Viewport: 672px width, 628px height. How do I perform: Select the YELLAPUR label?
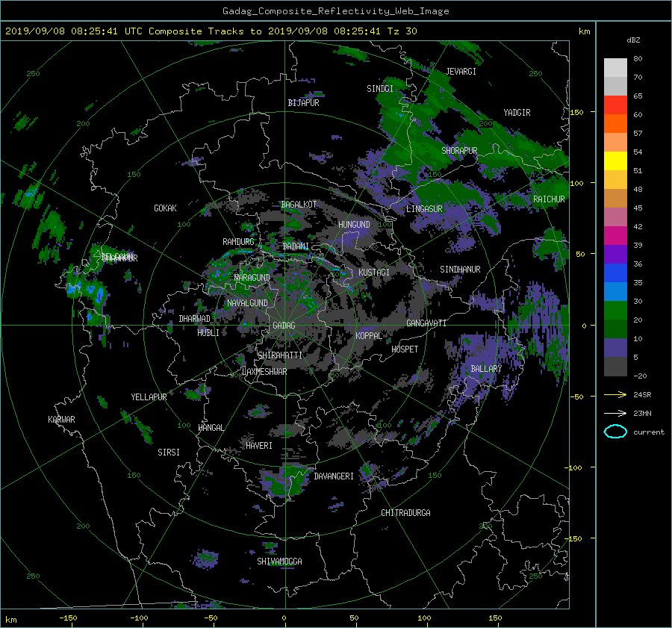point(149,397)
